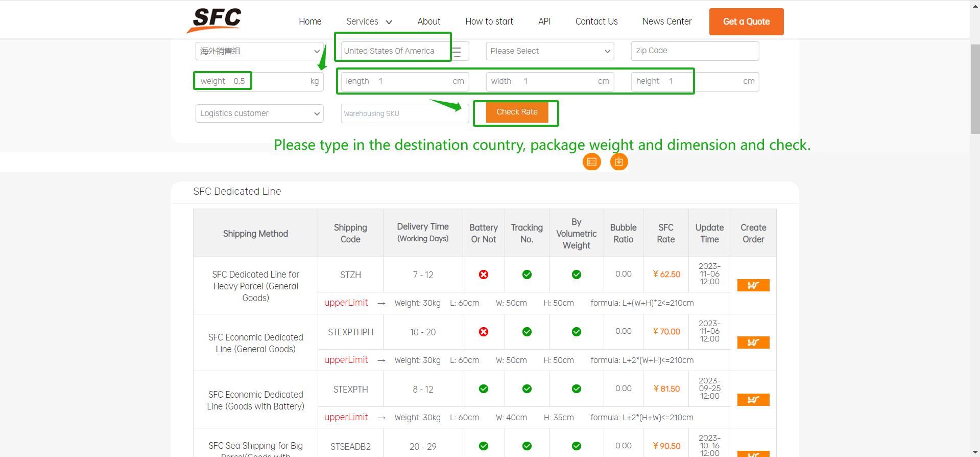Click delivery time 10 - 20
980x457 pixels.
tap(423, 332)
